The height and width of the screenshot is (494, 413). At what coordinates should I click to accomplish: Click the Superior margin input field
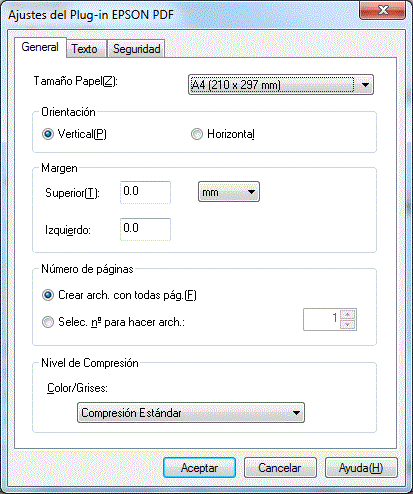pos(145,192)
